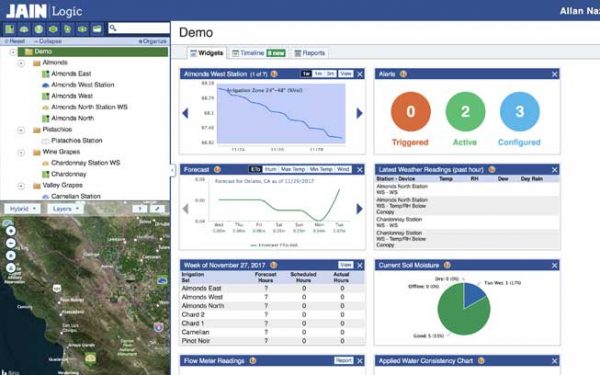The image size is (600, 375).
Task: Open the Layers dropdown on map
Action: [x=65, y=209]
